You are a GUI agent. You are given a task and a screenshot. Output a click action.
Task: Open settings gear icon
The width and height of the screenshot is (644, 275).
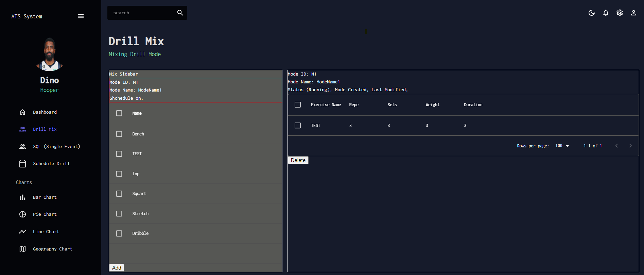pyautogui.click(x=620, y=13)
